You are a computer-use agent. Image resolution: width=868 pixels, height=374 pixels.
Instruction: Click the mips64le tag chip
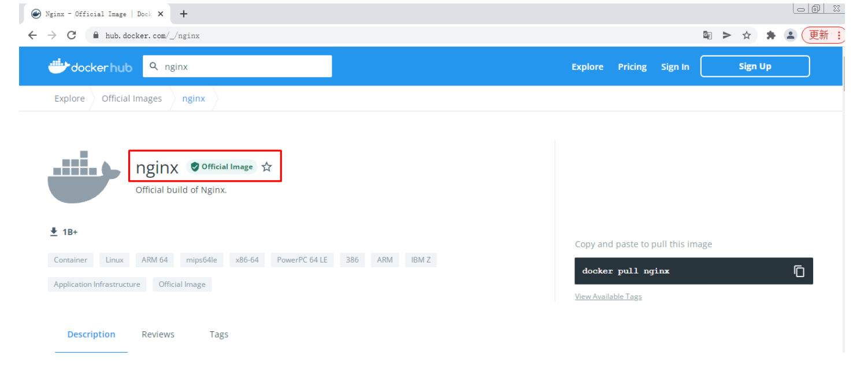click(x=202, y=260)
